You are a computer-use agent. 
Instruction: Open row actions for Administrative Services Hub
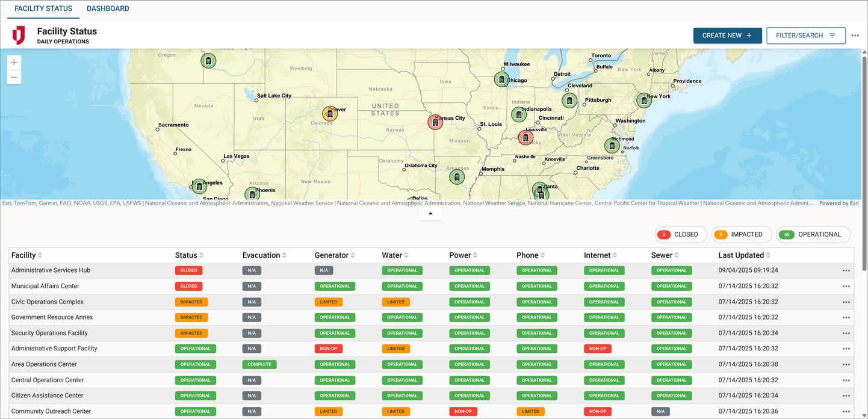click(846, 270)
